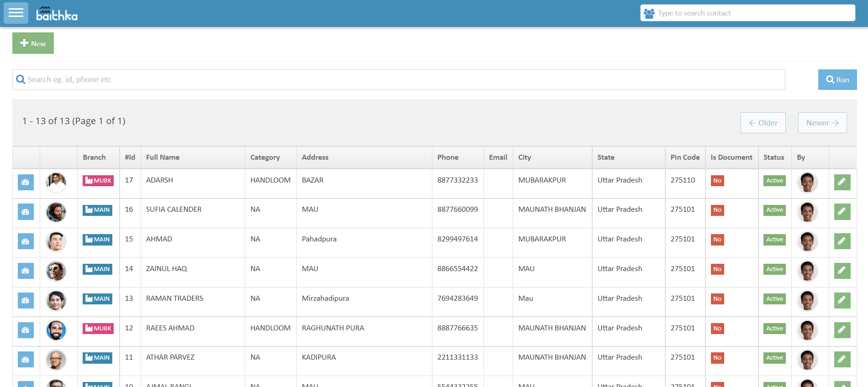The height and width of the screenshot is (387, 868).
Task: Click the name 'ZAINUL HAQ'
Action: (167, 269)
